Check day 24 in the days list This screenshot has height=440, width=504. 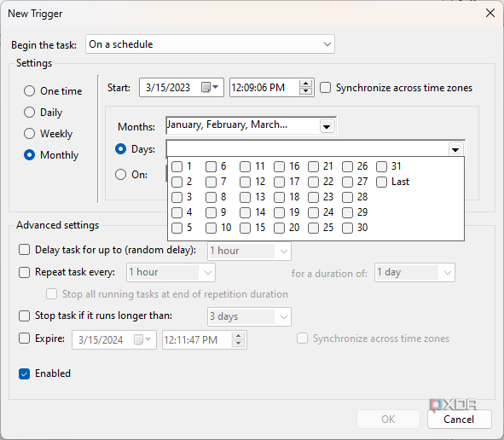pos(313,212)
